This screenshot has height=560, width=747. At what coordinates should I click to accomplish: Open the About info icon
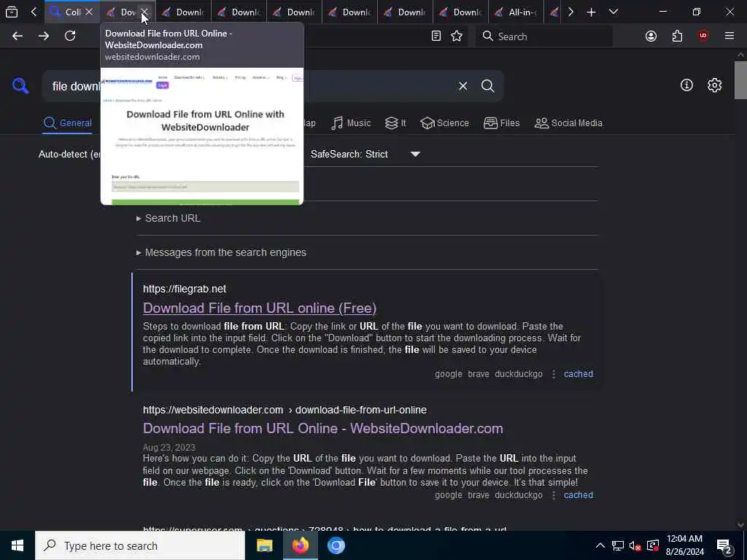click(x=686, y=85)
